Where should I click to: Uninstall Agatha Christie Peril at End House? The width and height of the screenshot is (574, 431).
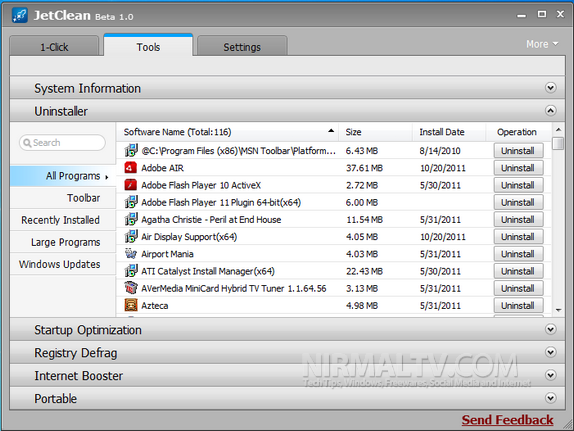pos(518,219)
